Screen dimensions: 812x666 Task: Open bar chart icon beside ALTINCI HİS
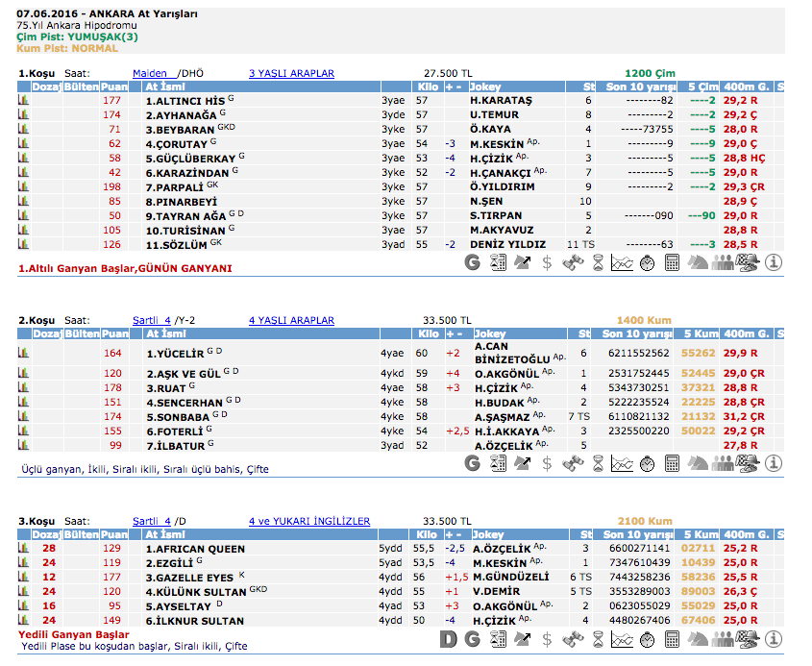(x=23, y=101)
